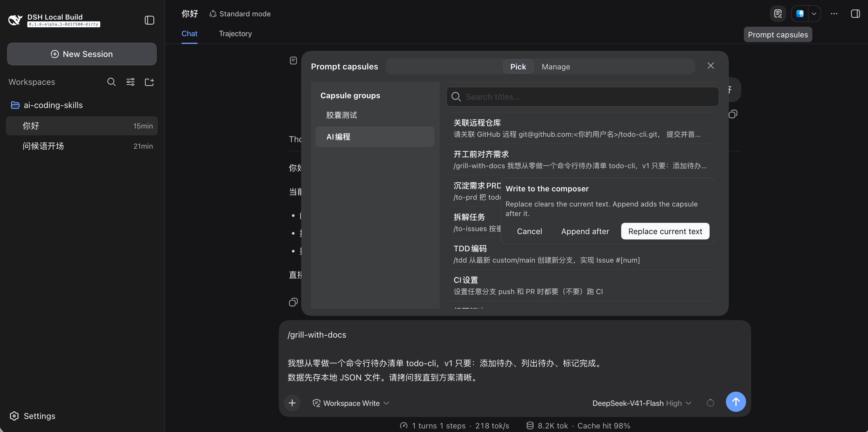Open the Chat tab

pyautogui.click(x=189, y=34)
